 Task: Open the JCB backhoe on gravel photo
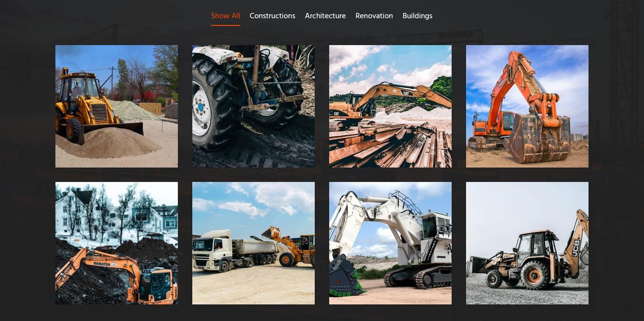point(527,243)
